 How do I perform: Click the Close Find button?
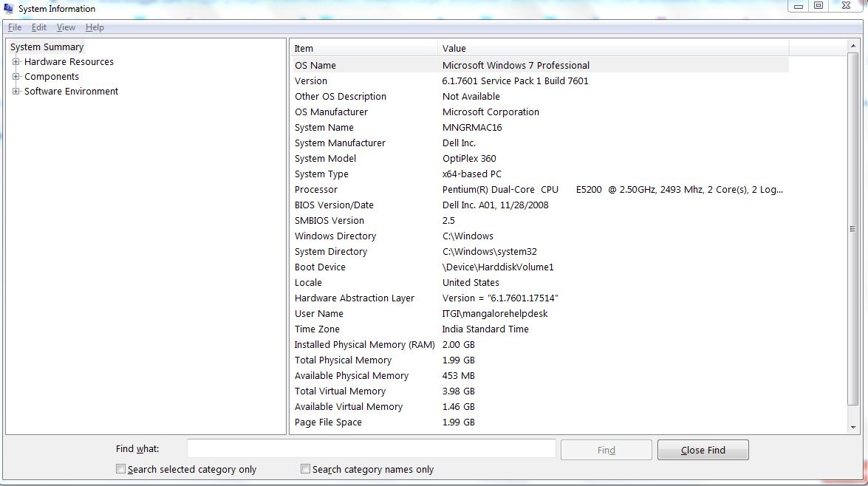(702, 448)
